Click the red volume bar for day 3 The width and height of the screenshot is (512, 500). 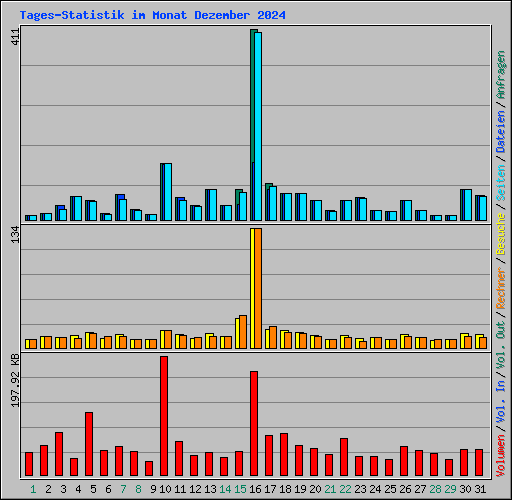(x=59, y=454)
